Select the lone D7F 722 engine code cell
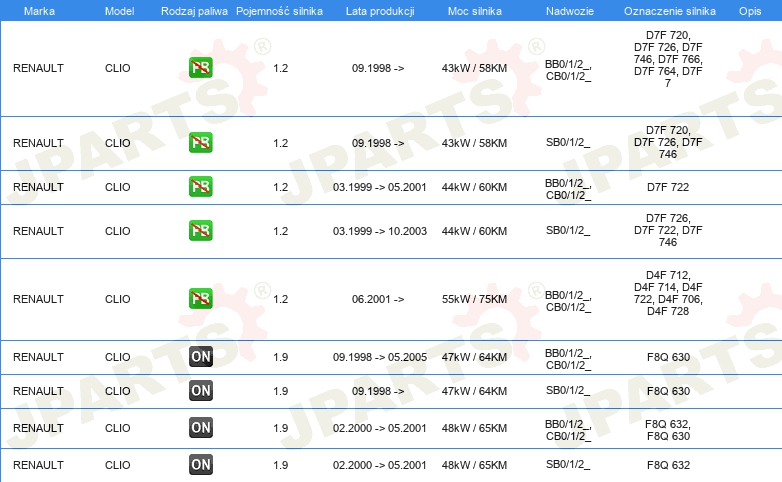Viewport: 782px width, 482px height. tap(668, 187)
